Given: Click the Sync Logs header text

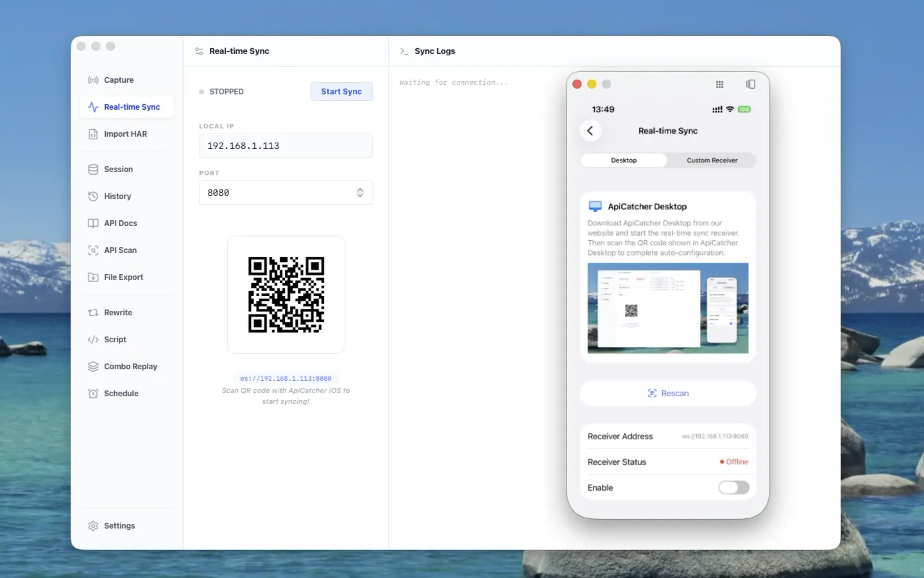Looking at the screenshot, I should click(x=434, y=51).
